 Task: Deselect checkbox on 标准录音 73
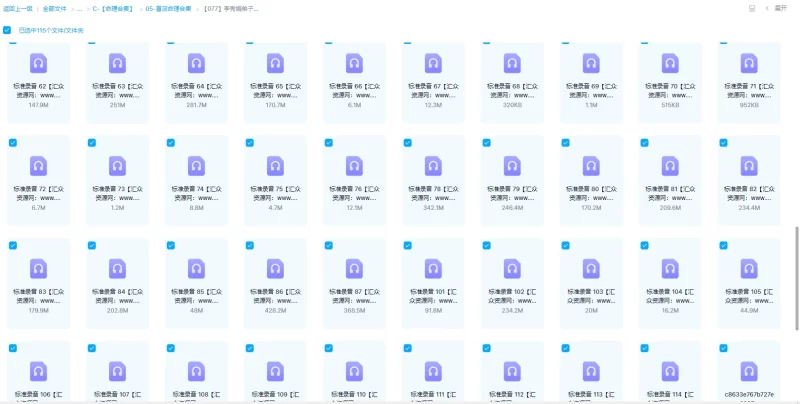pyautogui.click(x=91, y=143)
